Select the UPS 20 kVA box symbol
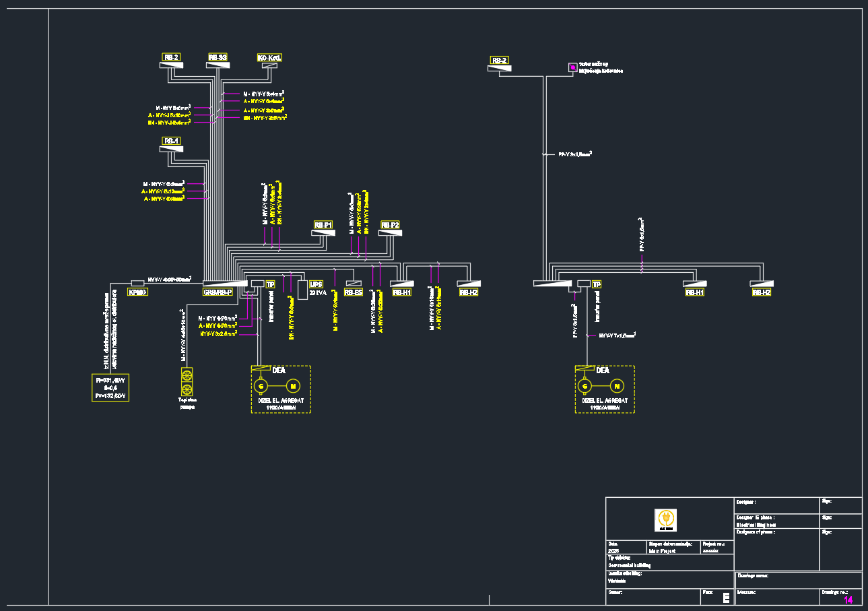The image size is (868, 611). (x=302, y=289)
